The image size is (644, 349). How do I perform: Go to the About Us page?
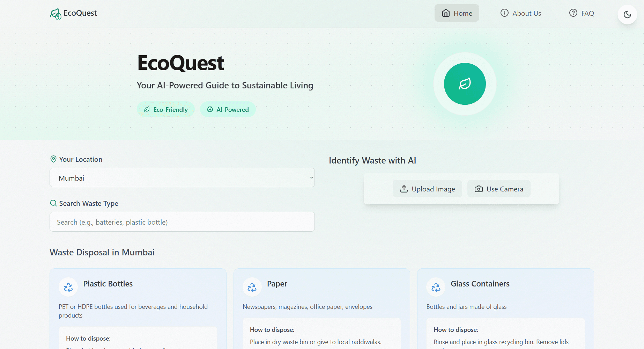tap(520, 13)
